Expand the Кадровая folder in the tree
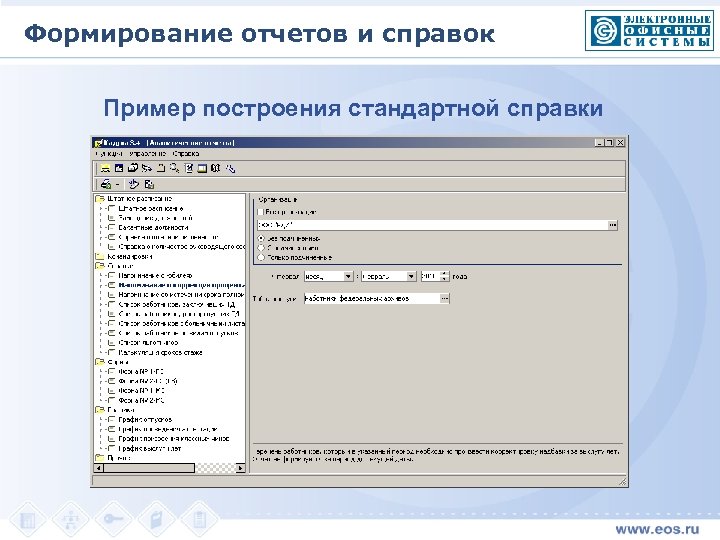 (x=100, y=256)
